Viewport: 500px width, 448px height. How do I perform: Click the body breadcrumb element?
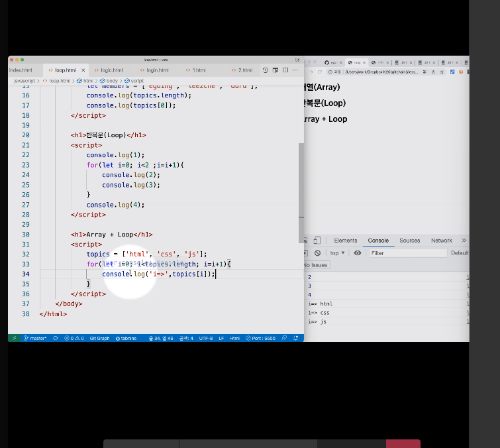pos(109,81)
